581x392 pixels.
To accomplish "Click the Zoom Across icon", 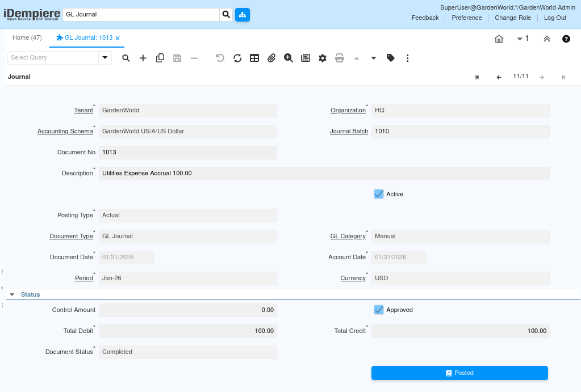I will point(289,58).
